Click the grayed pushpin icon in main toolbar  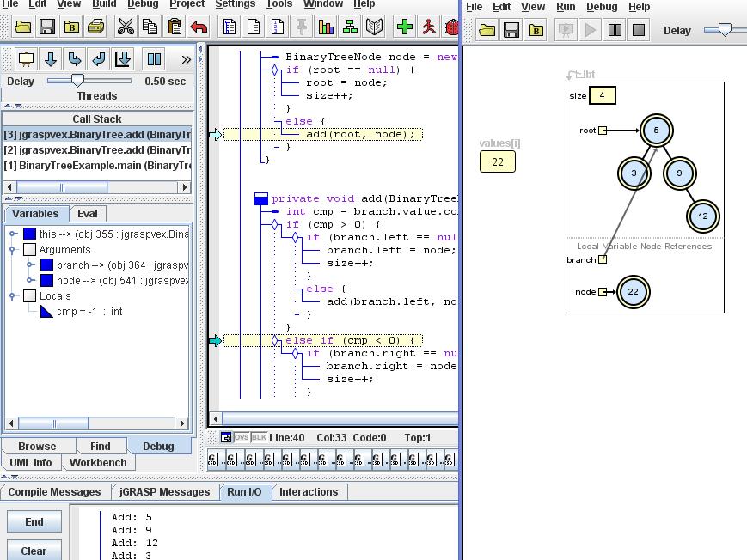coord(302,27)
